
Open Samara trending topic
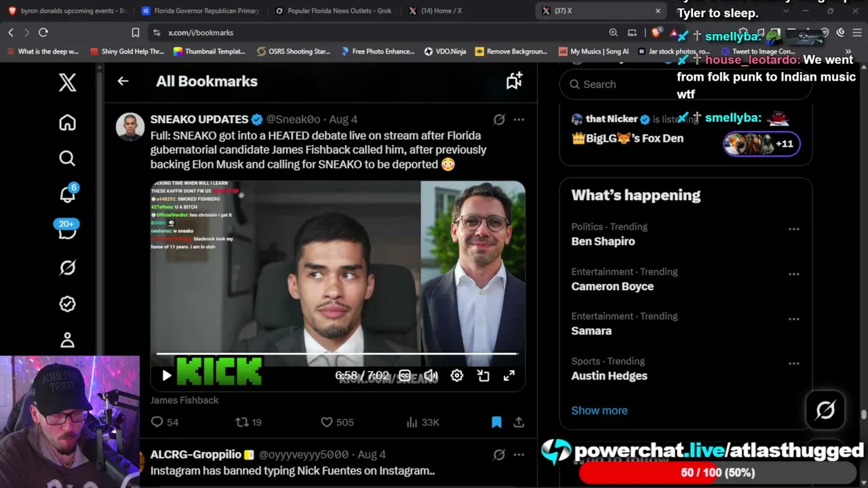tap(591, 331)
